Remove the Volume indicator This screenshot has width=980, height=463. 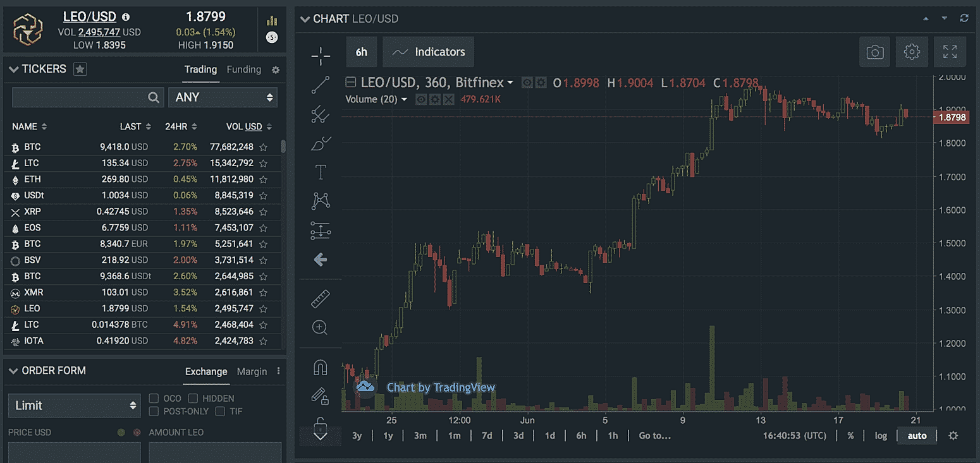448,99
